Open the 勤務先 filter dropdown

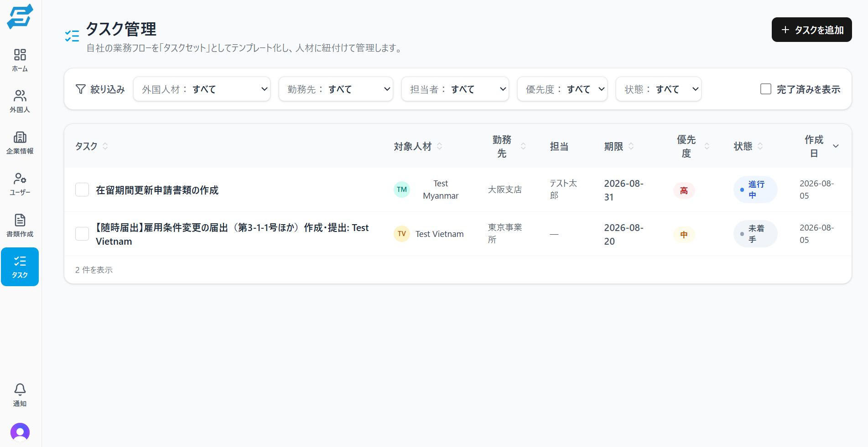coord(336,89)
